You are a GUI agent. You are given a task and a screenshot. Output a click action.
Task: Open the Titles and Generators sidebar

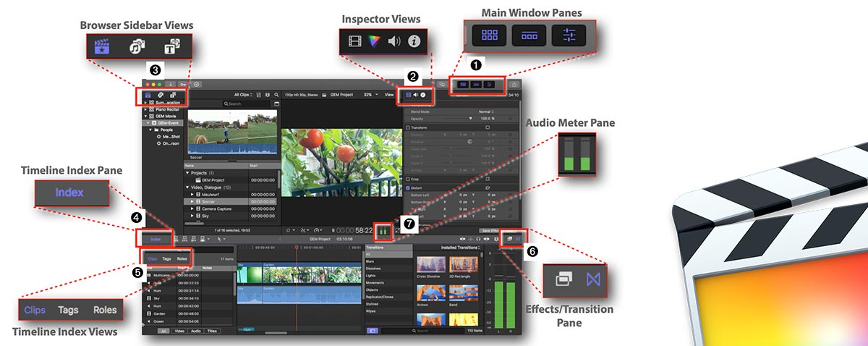[x=173, y=95]
